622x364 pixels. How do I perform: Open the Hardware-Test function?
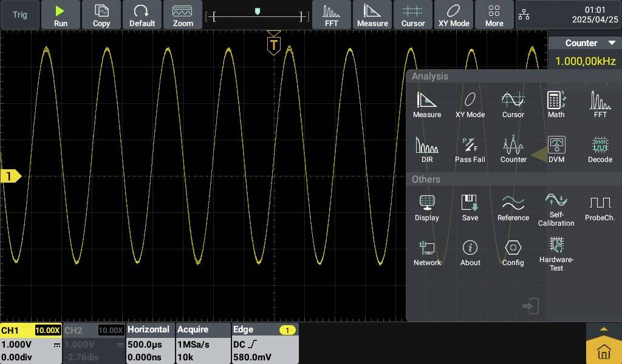coord(556,252)
